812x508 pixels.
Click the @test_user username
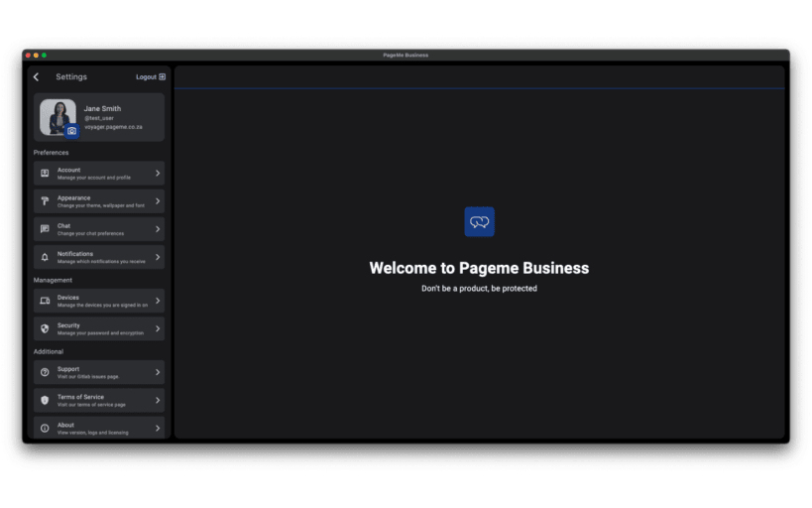(99, 118)
